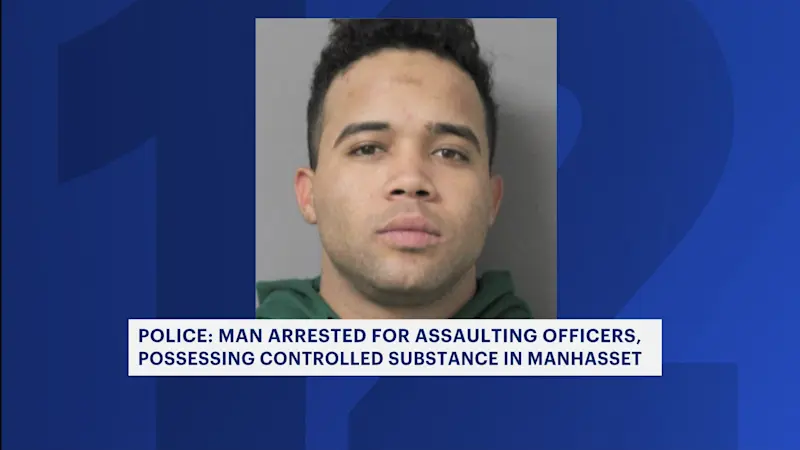The width and height of the screenshot is (800, 450).
Task: Click the word MANHASSET in the caption
Action: coord(584,359)
